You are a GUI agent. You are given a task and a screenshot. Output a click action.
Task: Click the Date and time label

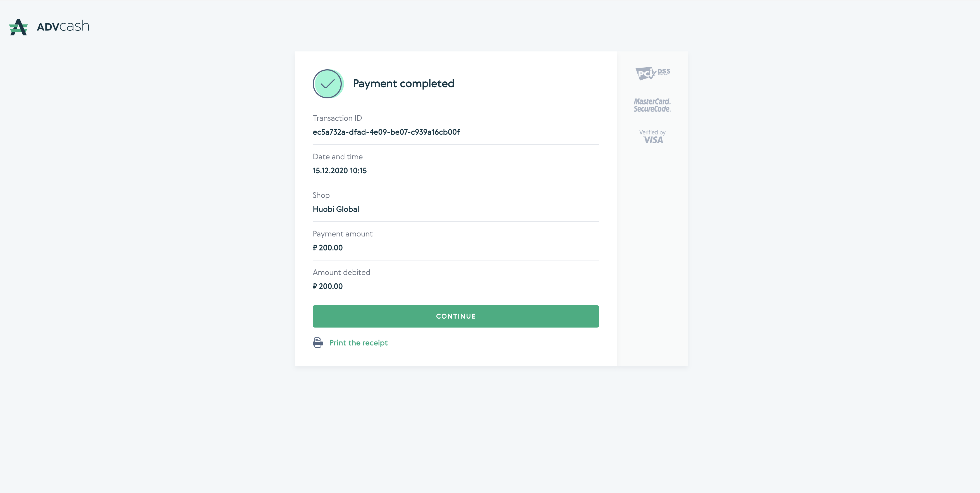tap(338, 157)
